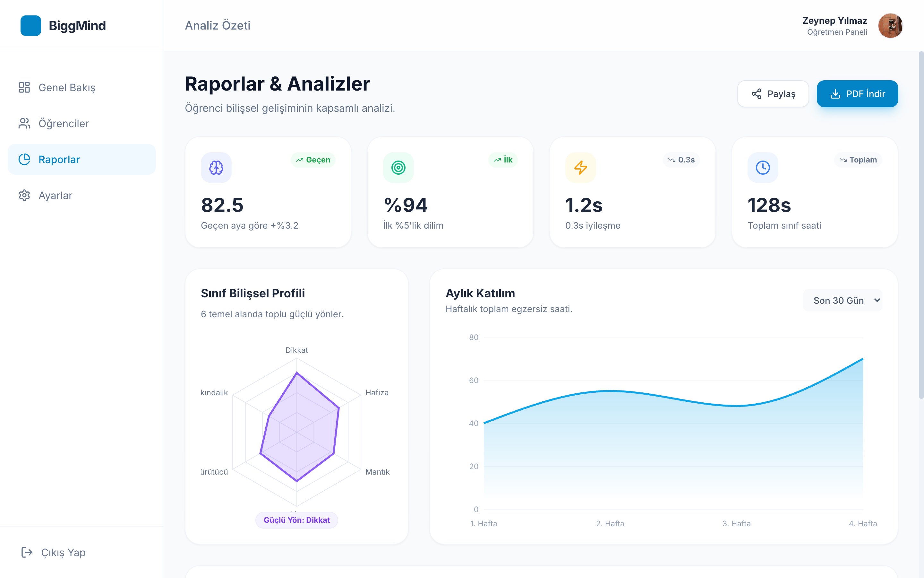The height and width of the screenshot is (578, 924).
Task: Click the BiggMind blue logo square
Action: 30,26
